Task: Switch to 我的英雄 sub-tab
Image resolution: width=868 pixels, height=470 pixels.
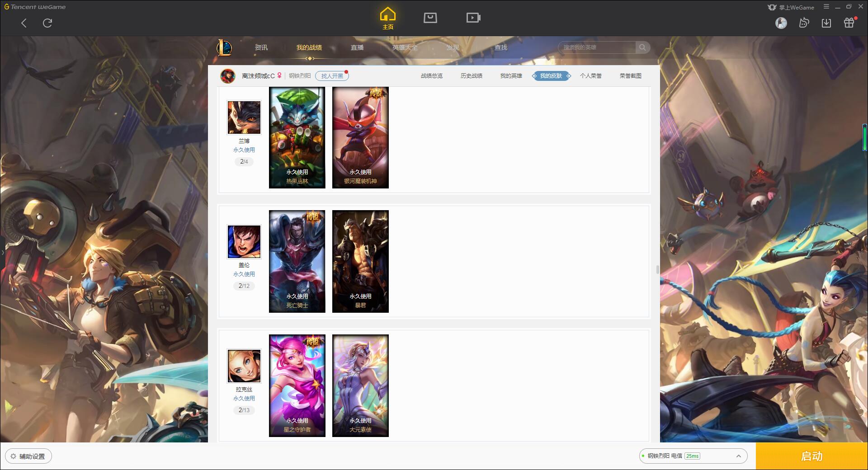Action: (511, 76)
